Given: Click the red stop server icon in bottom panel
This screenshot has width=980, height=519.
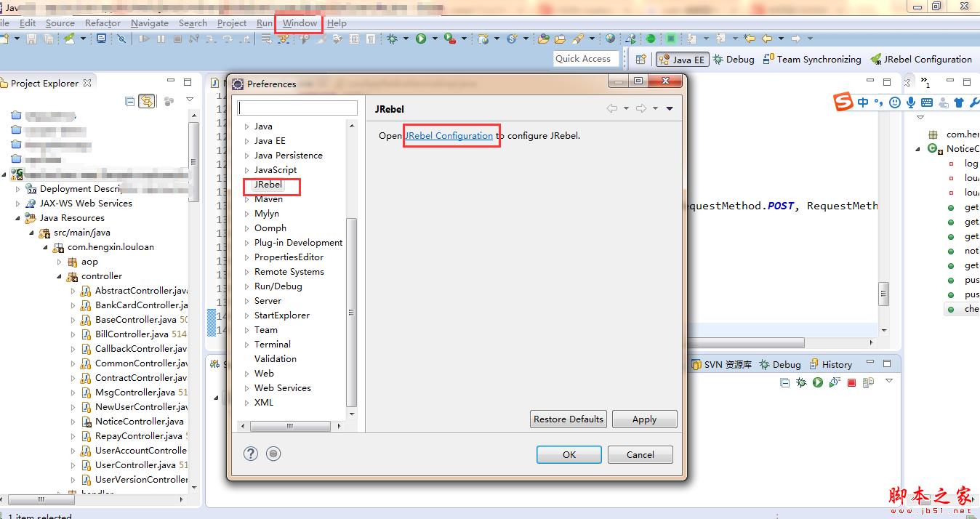Looking at the screenshot, I should 851,382.
